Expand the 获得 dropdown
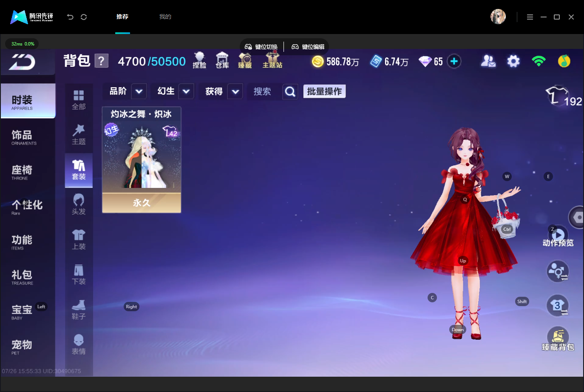The height and width of the screenshot is (392, 584). 235,91
